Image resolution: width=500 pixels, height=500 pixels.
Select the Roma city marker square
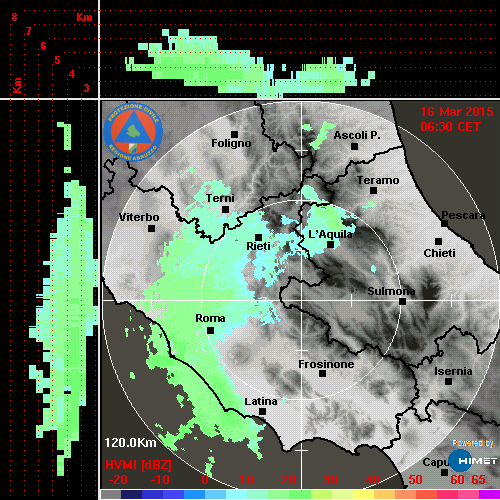tap(210, 331)
